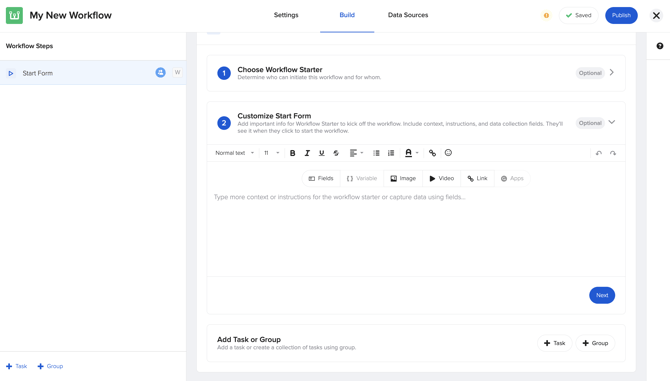Insert Fields into the form
Screen dimensions: 670x381
(321, 179)
